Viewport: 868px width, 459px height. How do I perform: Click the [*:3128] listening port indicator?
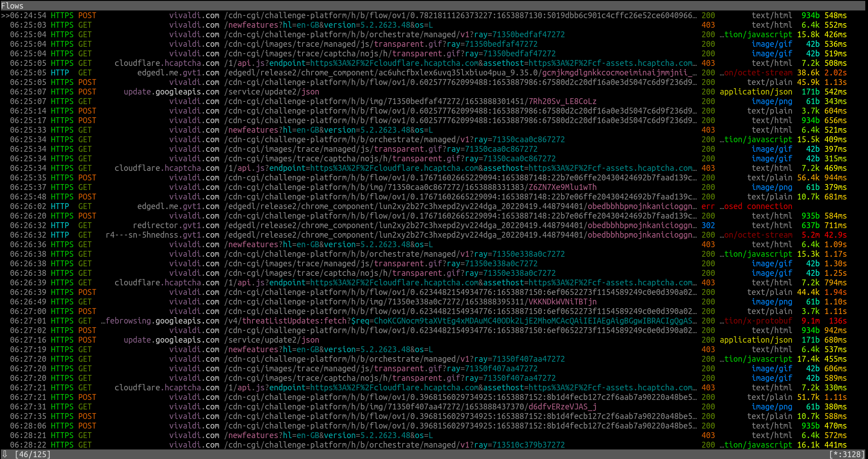tap(846, 454)
